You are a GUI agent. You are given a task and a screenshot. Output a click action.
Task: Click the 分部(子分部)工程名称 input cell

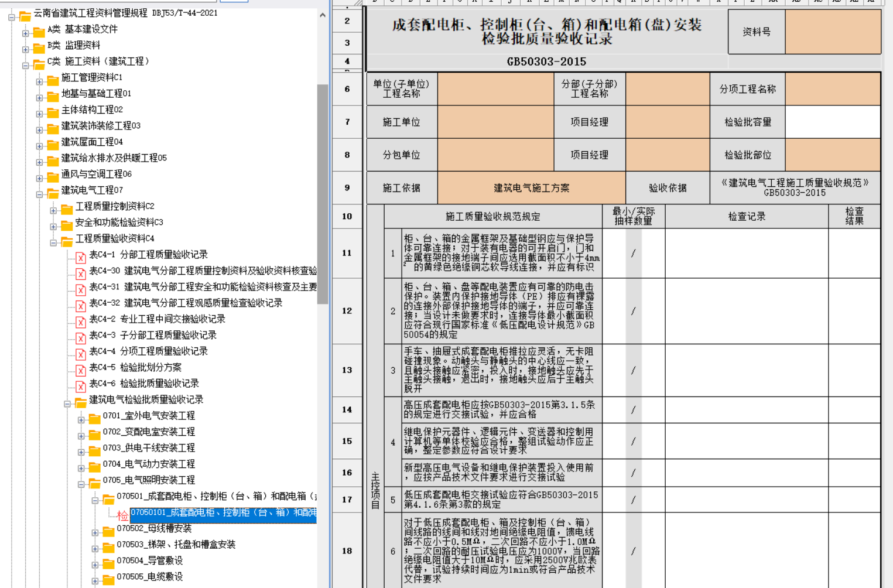pos(668,89)
